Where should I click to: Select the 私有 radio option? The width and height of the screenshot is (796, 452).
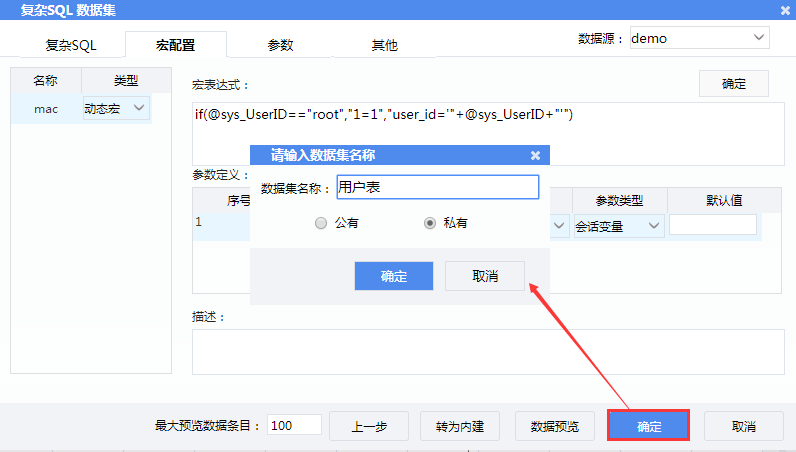coord(430,223)
